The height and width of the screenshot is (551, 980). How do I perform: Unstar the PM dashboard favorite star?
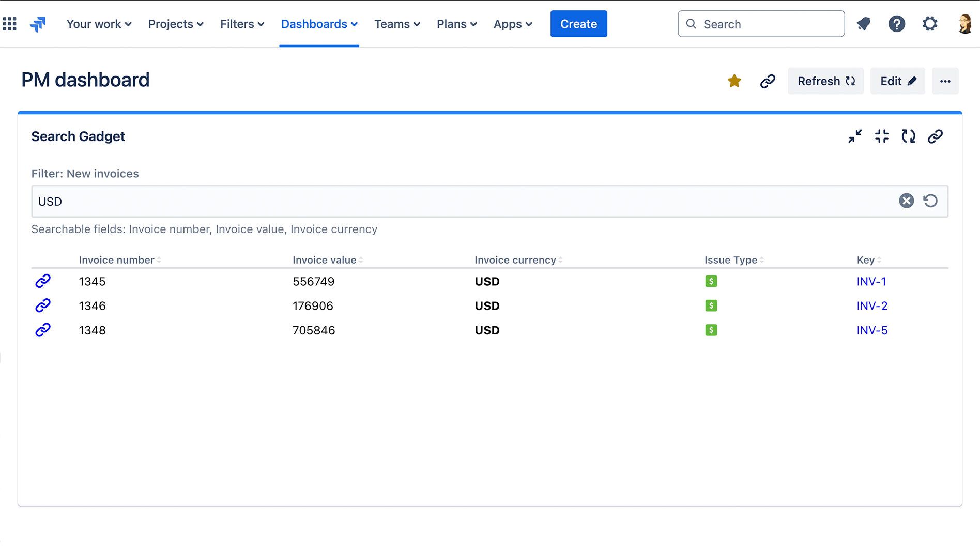[x=734, y=81]
